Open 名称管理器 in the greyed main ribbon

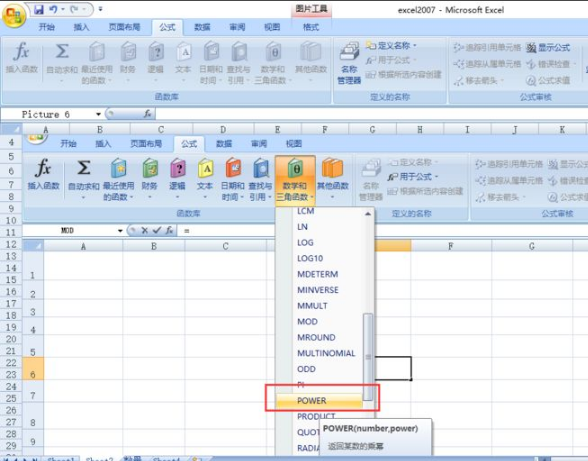point(349,63)
